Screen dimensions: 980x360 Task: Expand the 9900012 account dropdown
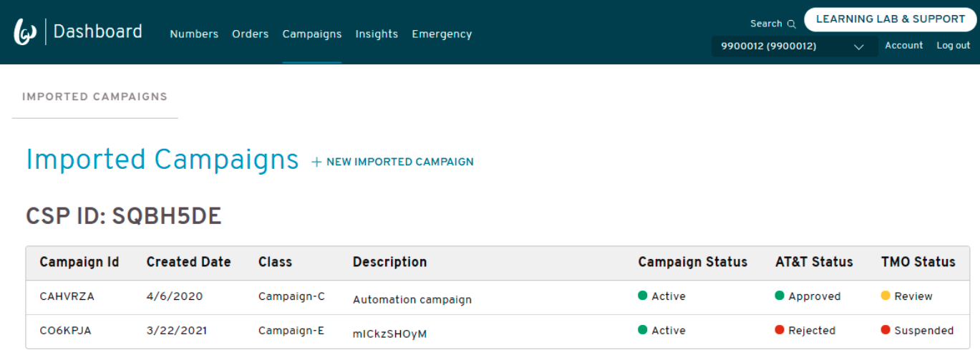click(795, 47)
